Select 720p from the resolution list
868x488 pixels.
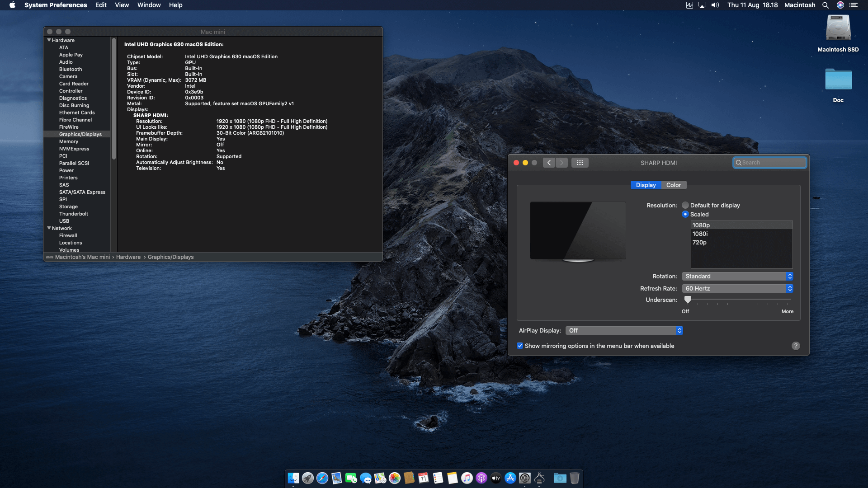click(x=699, y=242)
